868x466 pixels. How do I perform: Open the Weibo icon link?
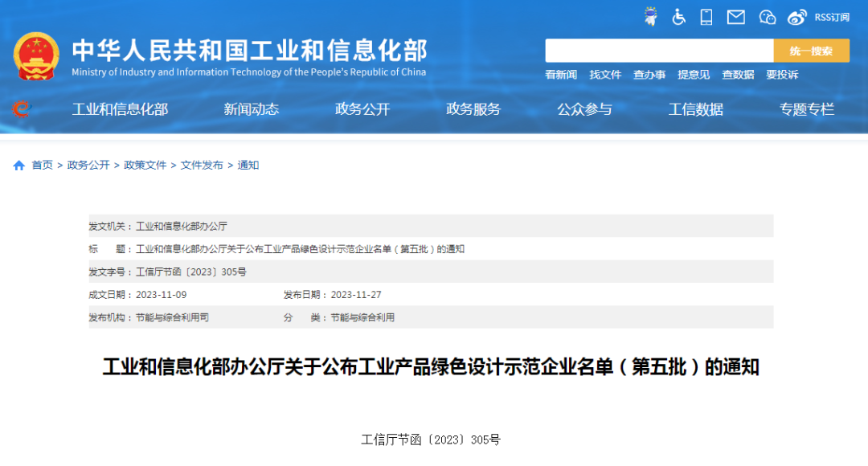point(796,17)
